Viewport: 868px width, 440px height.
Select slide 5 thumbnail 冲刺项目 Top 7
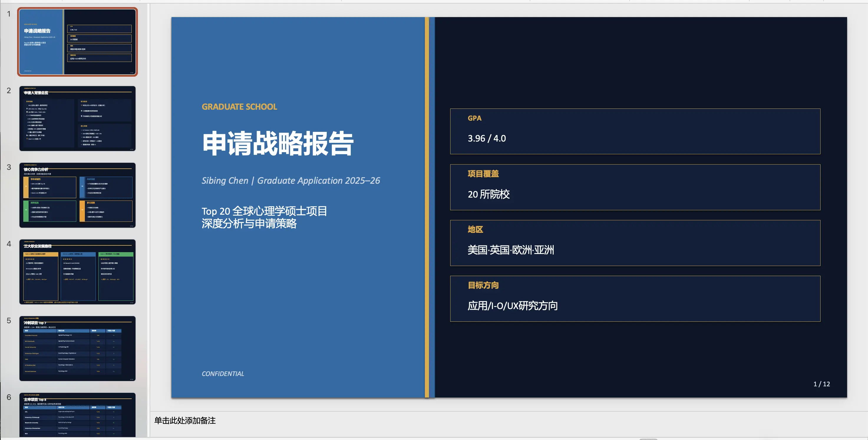coord(77,348)
